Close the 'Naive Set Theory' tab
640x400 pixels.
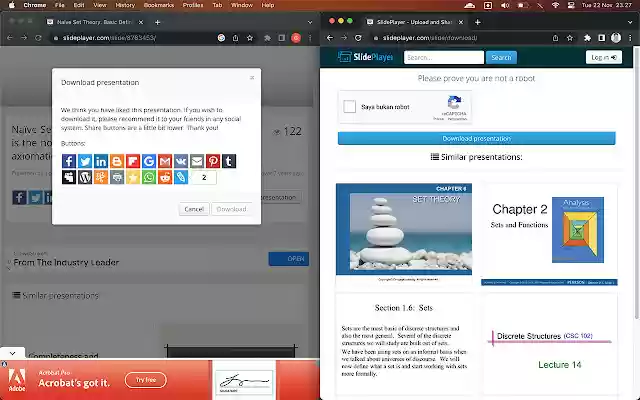(141, 22)
